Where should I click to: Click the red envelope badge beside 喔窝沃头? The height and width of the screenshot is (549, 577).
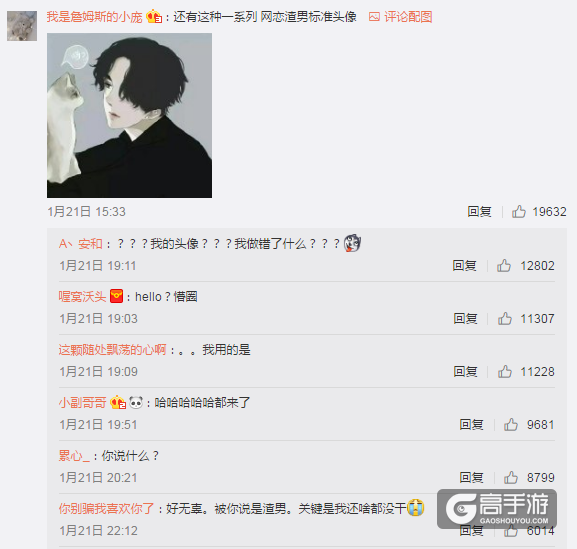[116, 296]
